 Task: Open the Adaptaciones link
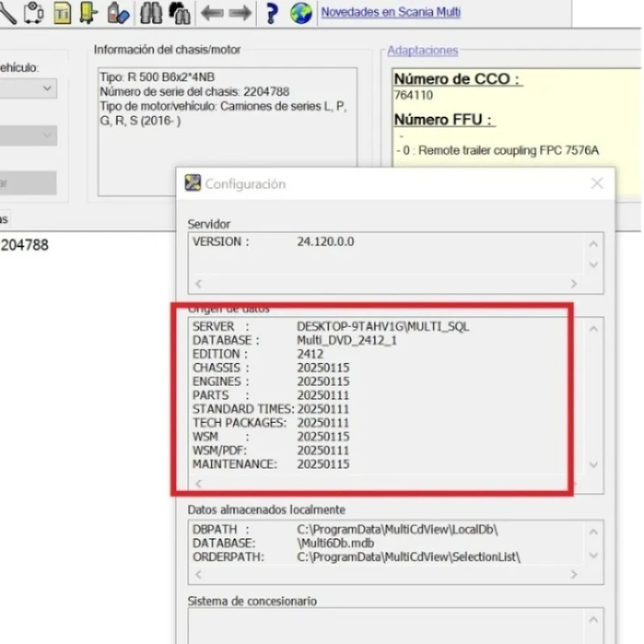click(x=423, y=51)
